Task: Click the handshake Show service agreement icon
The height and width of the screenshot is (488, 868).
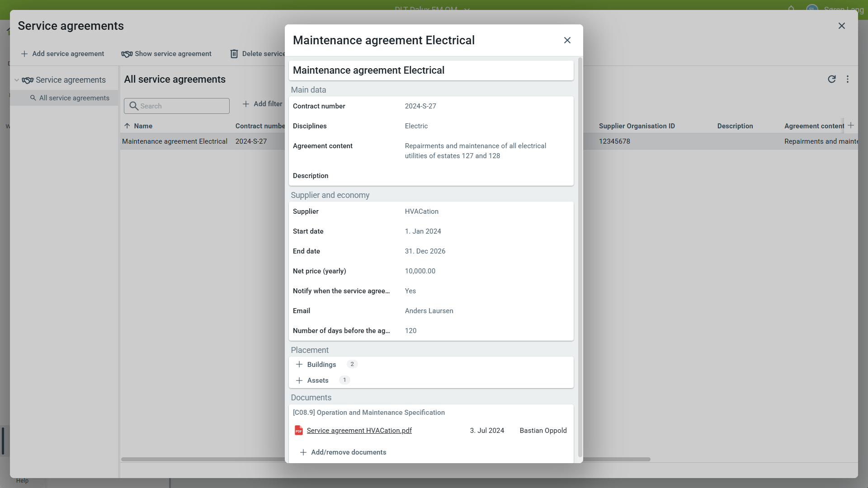Action: [x=127, y=54]
